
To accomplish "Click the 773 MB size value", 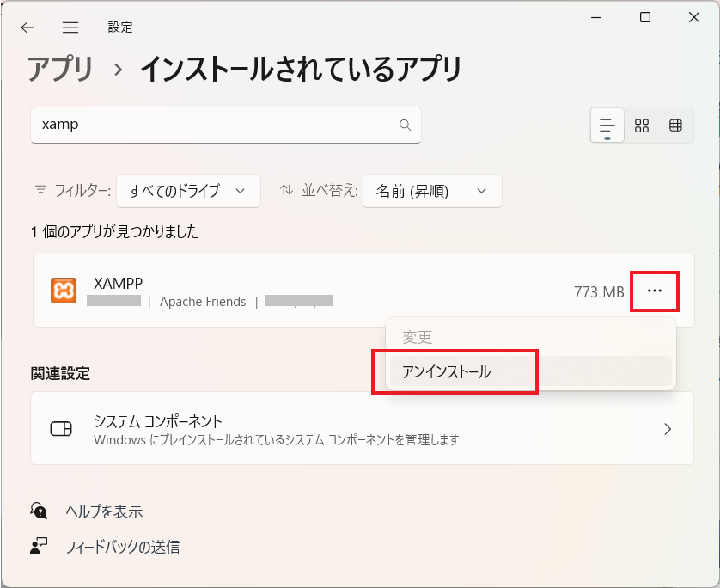I will point(599,291).
